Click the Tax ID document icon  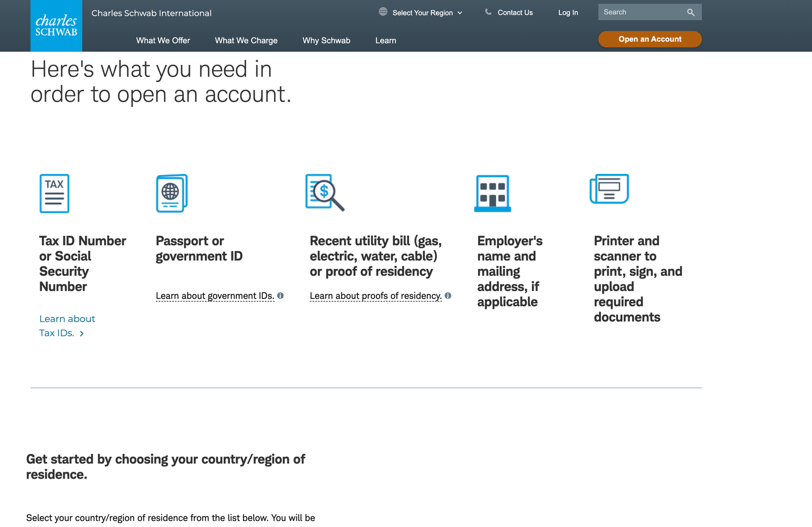click(x=54, y=193)
